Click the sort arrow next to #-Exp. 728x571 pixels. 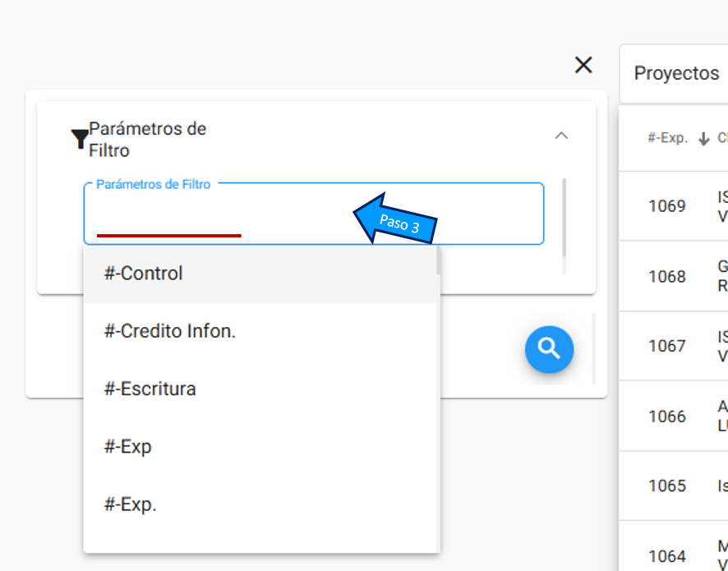tap(704, 139)
